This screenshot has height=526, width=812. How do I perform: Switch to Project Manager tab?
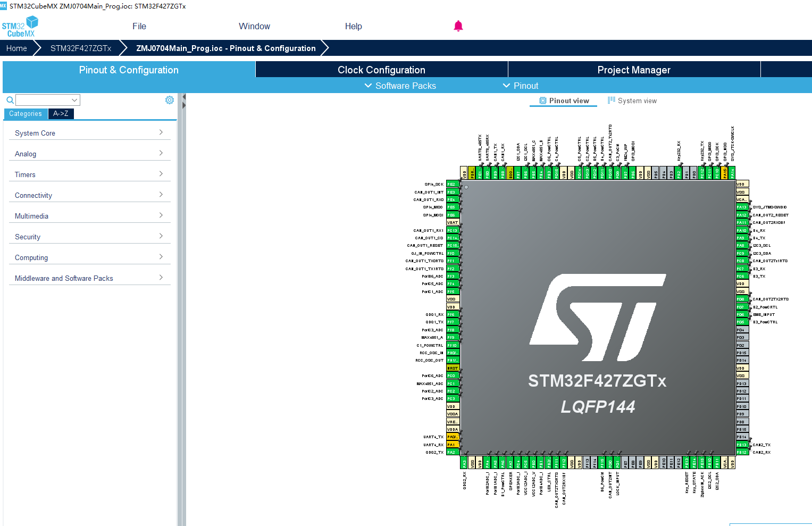click(x=634, y=70)
